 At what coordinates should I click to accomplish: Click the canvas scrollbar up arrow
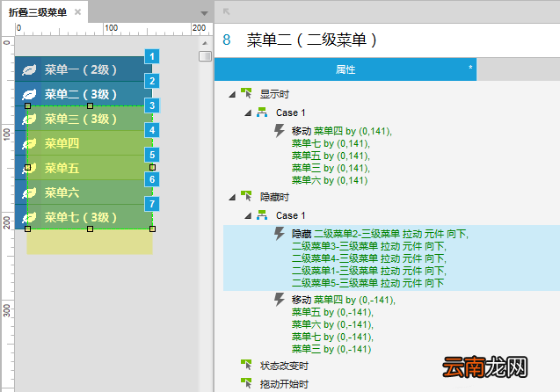205,43
